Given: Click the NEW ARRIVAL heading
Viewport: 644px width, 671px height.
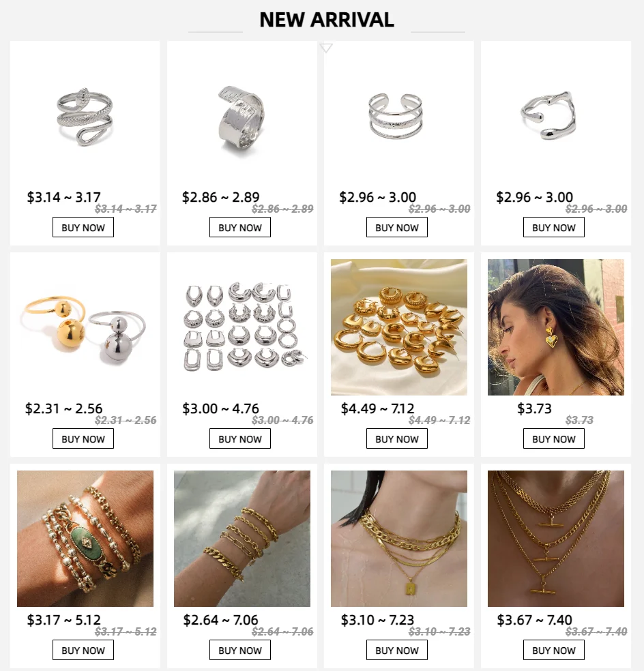Looking at the screenshot, I should point(327,20).
